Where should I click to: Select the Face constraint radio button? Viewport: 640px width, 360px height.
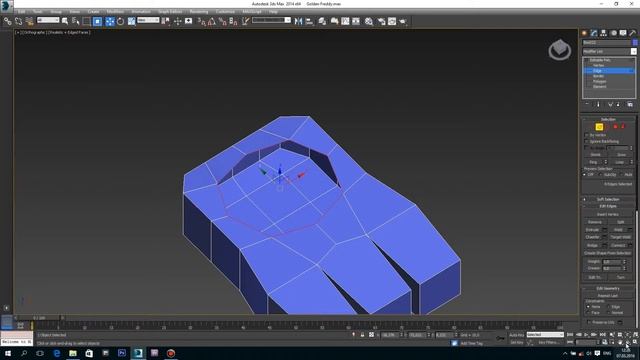click(x=588, y=313)
